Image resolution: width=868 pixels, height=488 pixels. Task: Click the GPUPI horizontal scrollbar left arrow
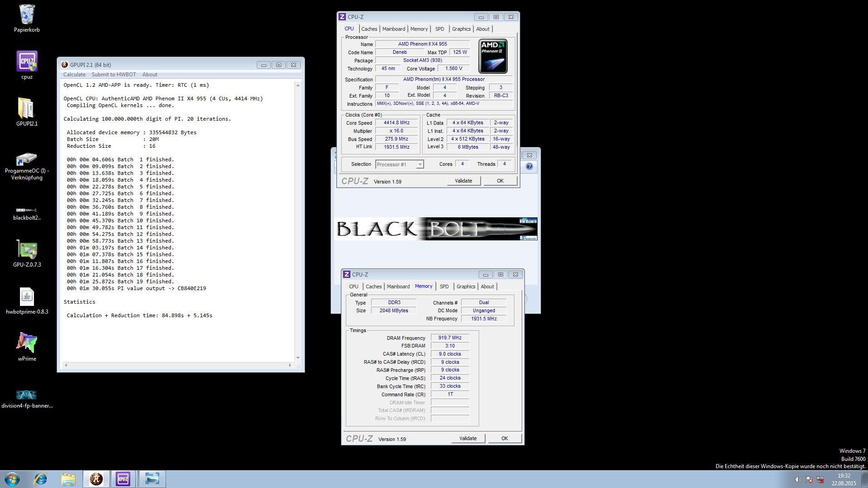point(66,365)
